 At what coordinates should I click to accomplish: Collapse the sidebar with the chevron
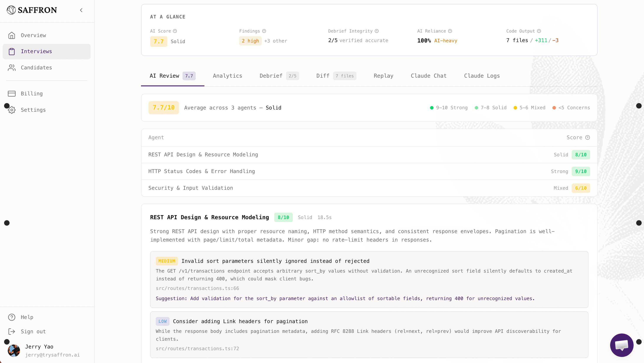click(81, 10)
